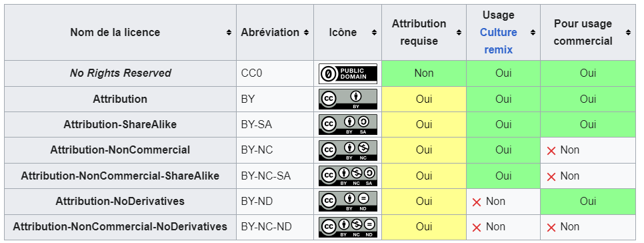The image size is (644, 243).
Task: Sort by Icône column arrows
Action: [x=374, y=33]
